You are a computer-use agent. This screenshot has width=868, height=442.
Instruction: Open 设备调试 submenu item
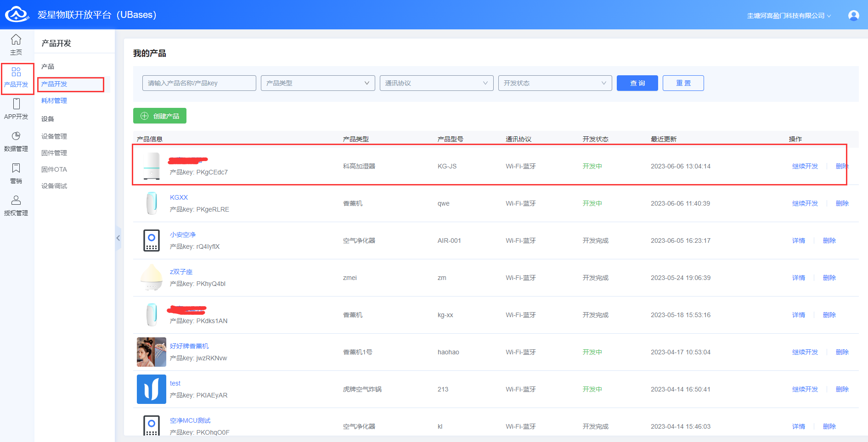(54, 186)
